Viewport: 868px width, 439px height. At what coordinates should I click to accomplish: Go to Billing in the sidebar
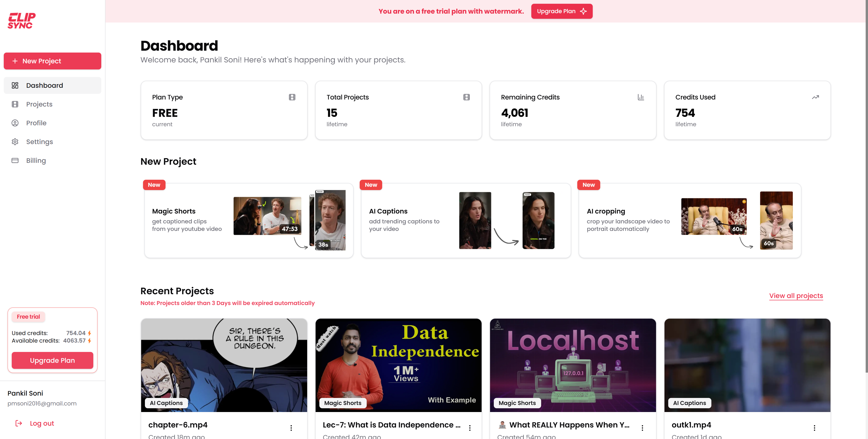36,160
